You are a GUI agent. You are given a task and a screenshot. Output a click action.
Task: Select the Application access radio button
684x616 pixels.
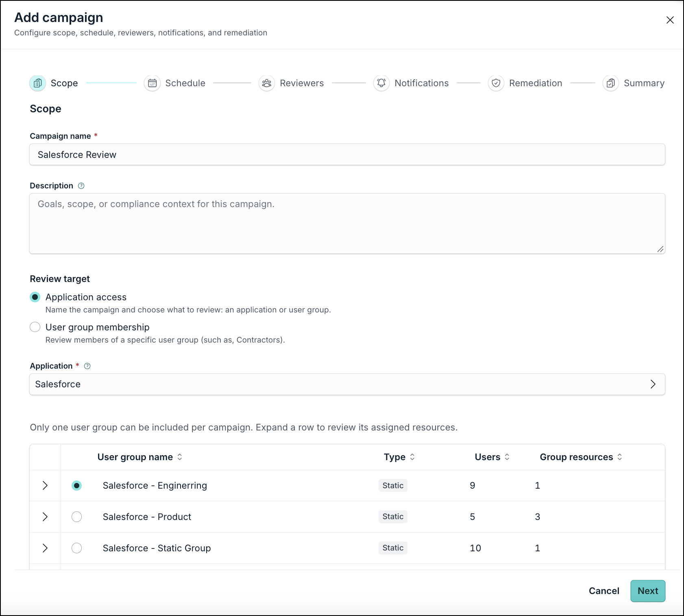35,297
